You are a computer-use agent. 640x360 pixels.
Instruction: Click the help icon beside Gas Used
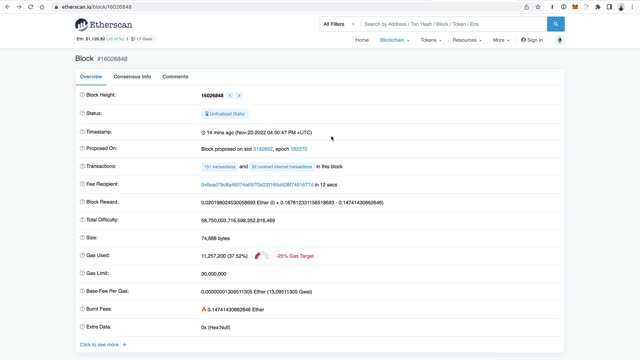(82, 256)
